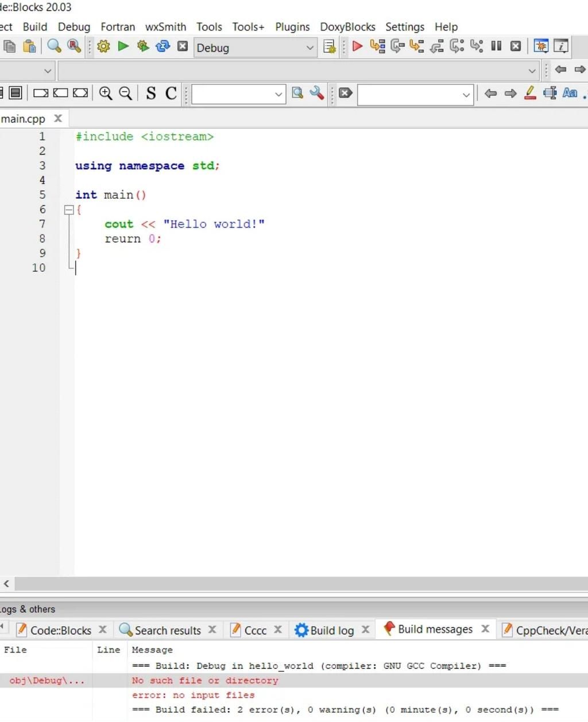Click the S toolbar icon

151,93
